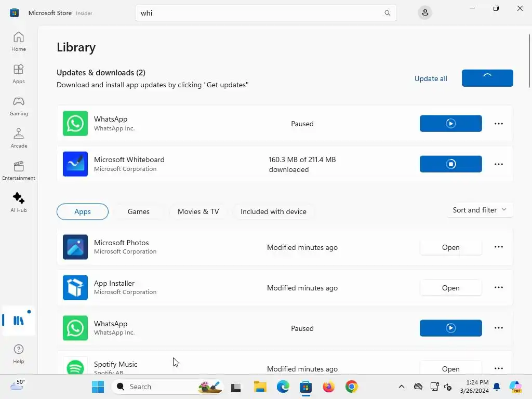The image size is (532, 399).
Task: Click 'Spotify Music' app name
Action: point(115,364)
